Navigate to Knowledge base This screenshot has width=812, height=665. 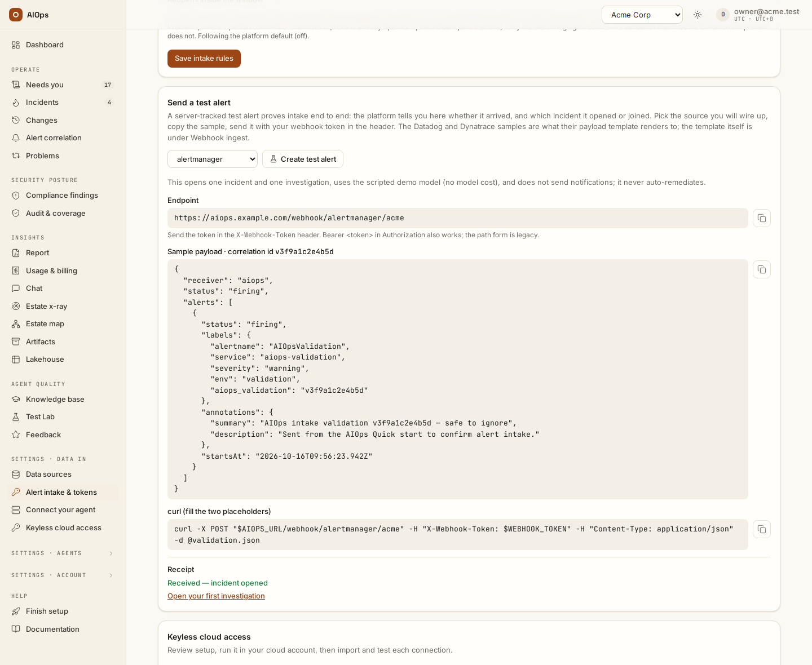(x=63, y=400)
